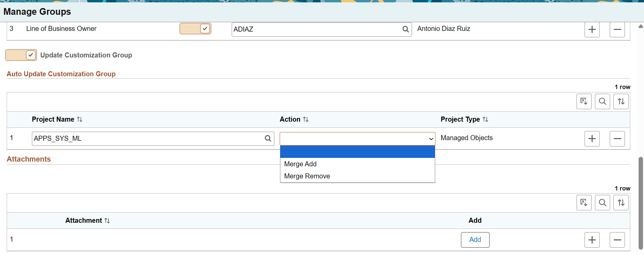Click the scrollbar up arrow

coord(641,26)
